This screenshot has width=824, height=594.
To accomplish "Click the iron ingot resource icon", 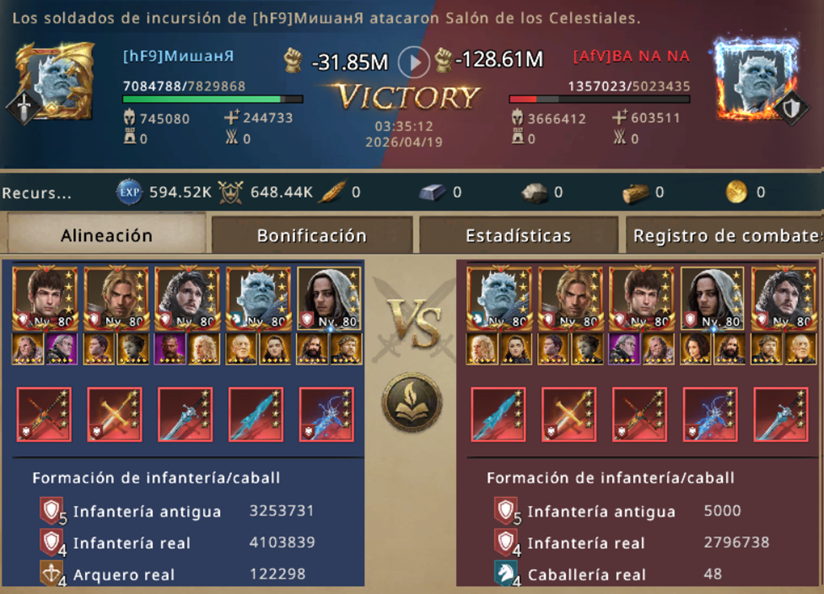I will [x=432, y=192].
